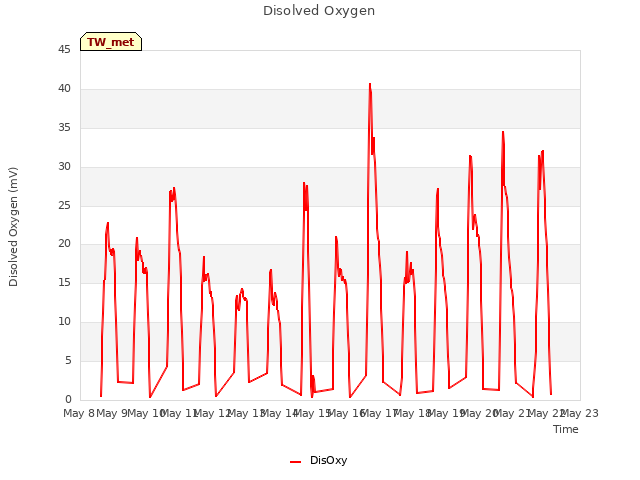Click the May 9 x-axis tick label
Screen dimensions: 640x480
click(x=112, y=413)
